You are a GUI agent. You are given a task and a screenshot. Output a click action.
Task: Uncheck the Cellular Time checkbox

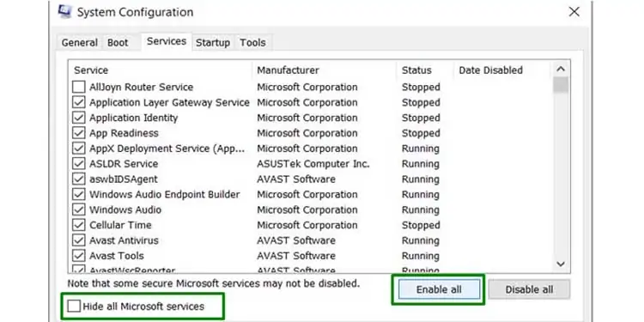pyautogui.click(x=78, y=225)
